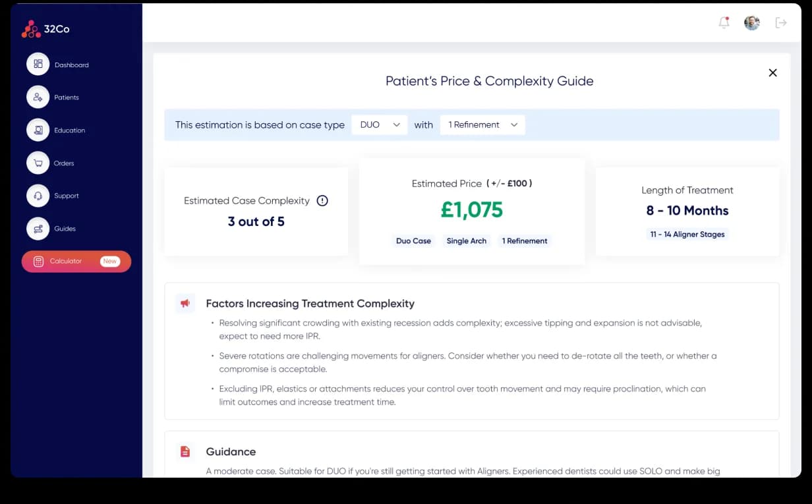Click the info icon beside Estimated Case Complexity
This screenshot has height=504, width=812.
click(x=322, y=201)
